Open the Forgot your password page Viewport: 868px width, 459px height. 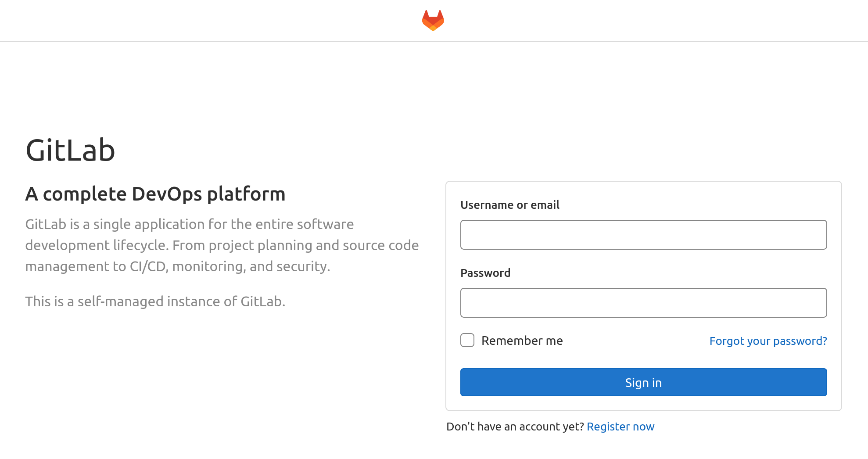tap(768, 341)
